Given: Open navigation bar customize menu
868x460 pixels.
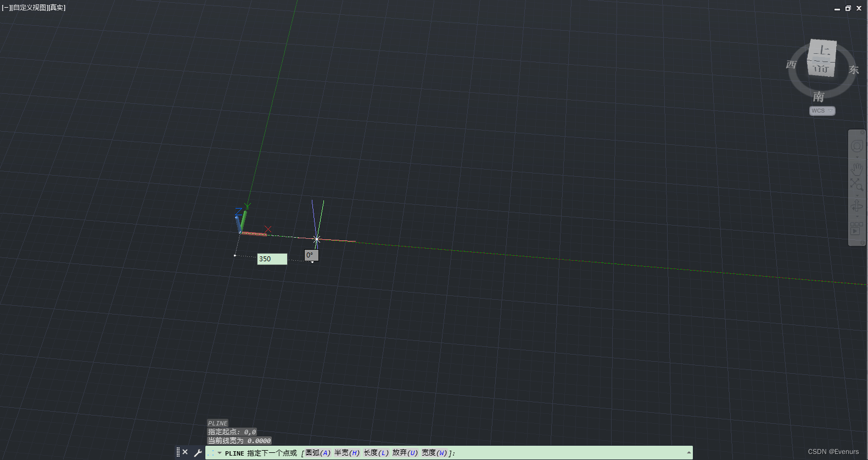Looking at the screenshot, I should pos(863,242).
